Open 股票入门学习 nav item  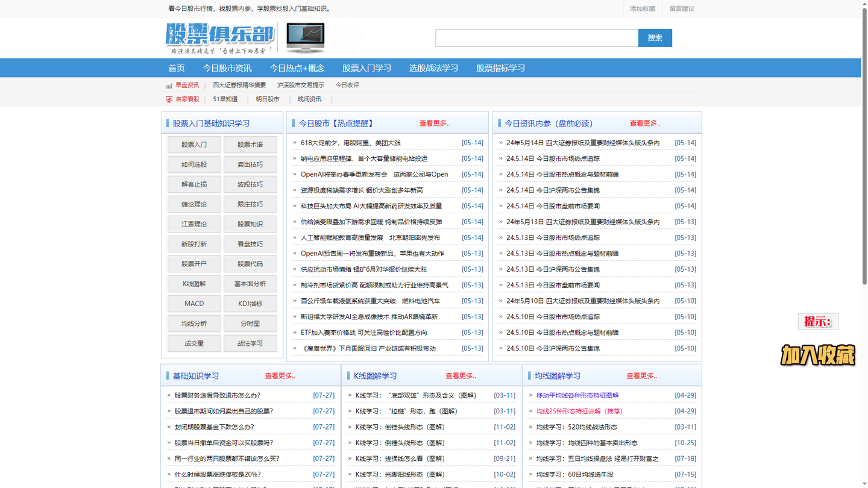tap(367, 68)
